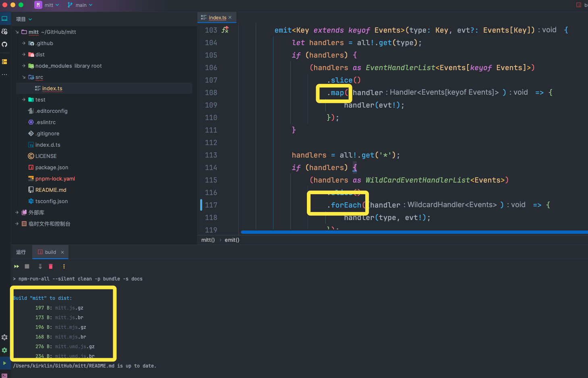The width and height of the screenshot is (588, 378).
Task: Collapse the mitt root folder arrow
Action: coord(17,32)
